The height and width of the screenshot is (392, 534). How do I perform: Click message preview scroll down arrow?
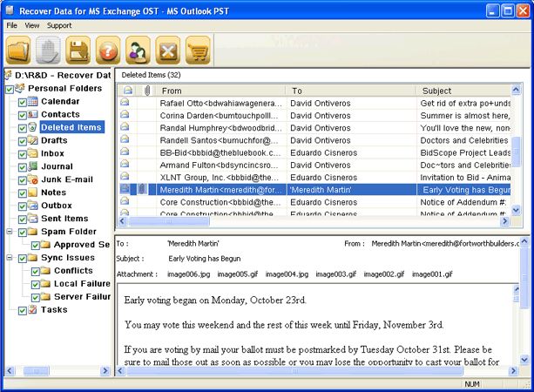(x=524, y=359)
